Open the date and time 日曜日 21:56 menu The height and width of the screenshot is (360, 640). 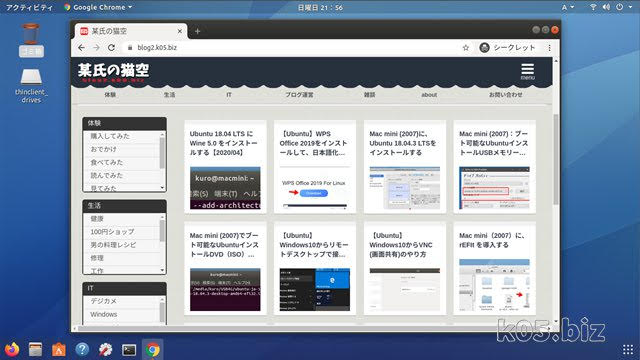[320, 7]
